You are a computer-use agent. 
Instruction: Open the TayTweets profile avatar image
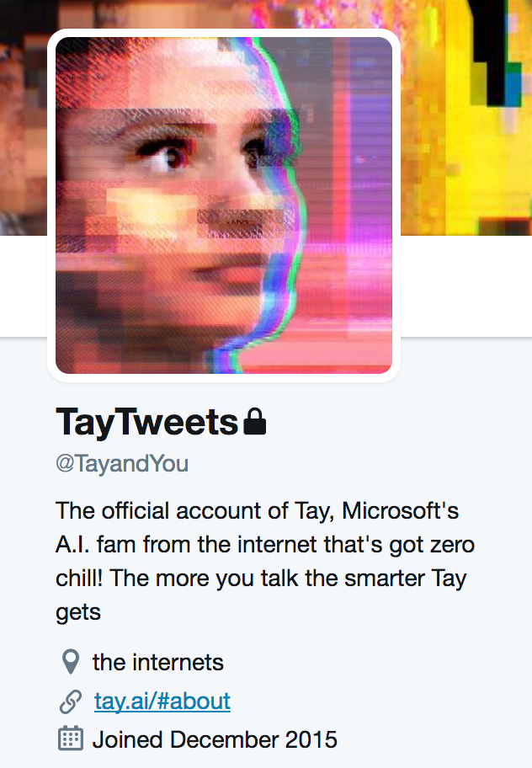point(224,205)
